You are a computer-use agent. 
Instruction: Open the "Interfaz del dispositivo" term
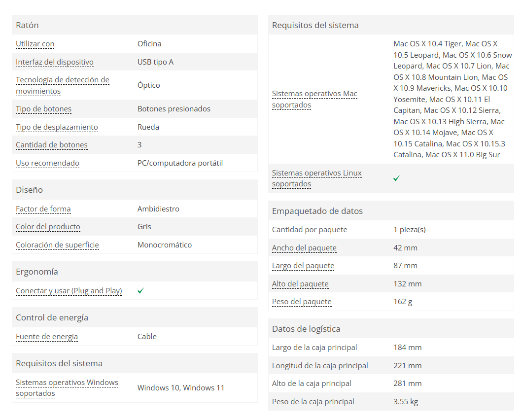(55, 62)
